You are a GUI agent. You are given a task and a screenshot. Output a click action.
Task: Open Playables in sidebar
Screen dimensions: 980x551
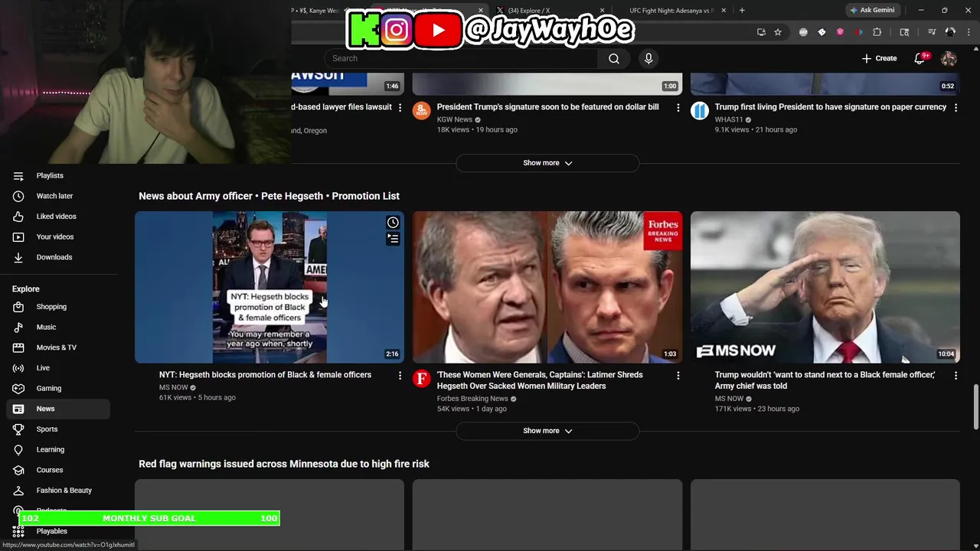click(58, 531)
